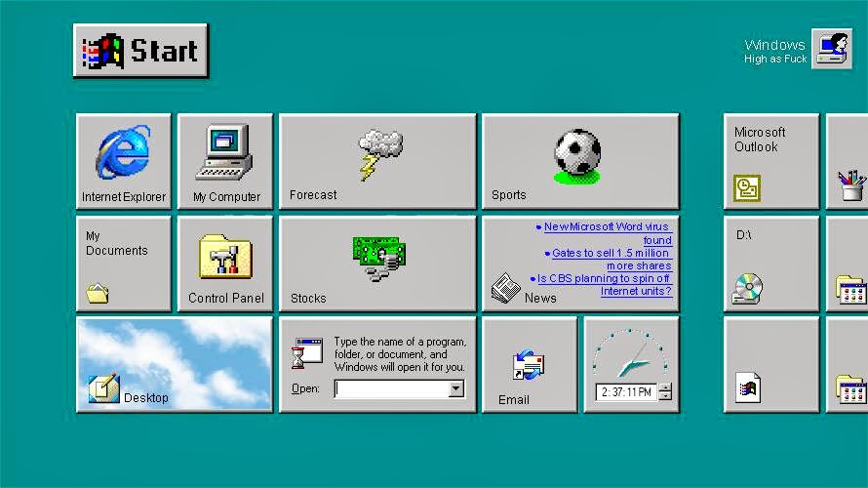This screenshot has height=488, width=868.
Task: Open the My Documents folder tile
Action: (124, 264)
